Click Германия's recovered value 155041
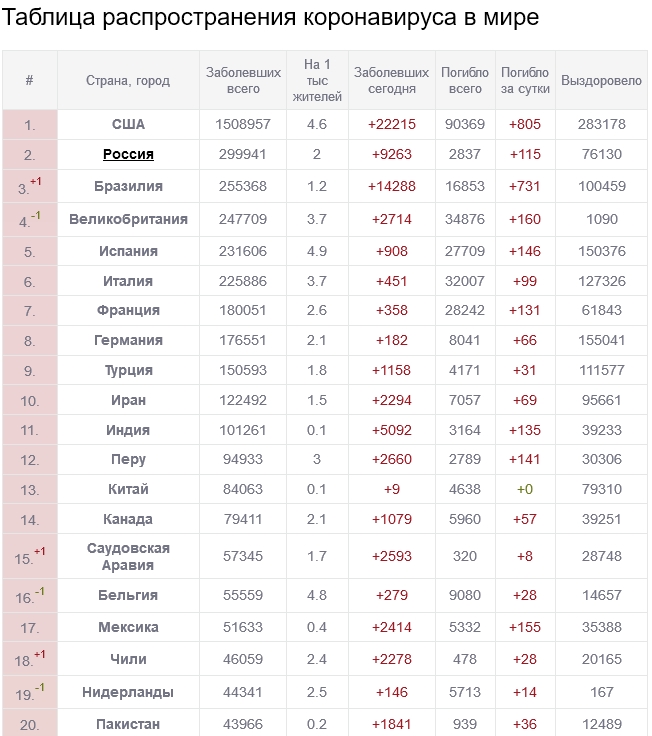652x736 pixels. (x=601, y=340)
